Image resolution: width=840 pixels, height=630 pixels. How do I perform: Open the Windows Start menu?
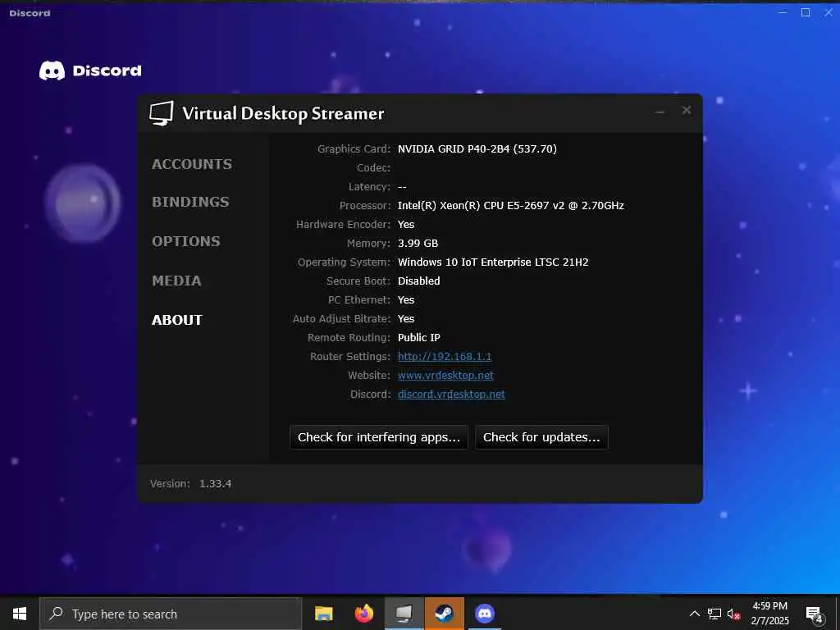tap(20, 614)
